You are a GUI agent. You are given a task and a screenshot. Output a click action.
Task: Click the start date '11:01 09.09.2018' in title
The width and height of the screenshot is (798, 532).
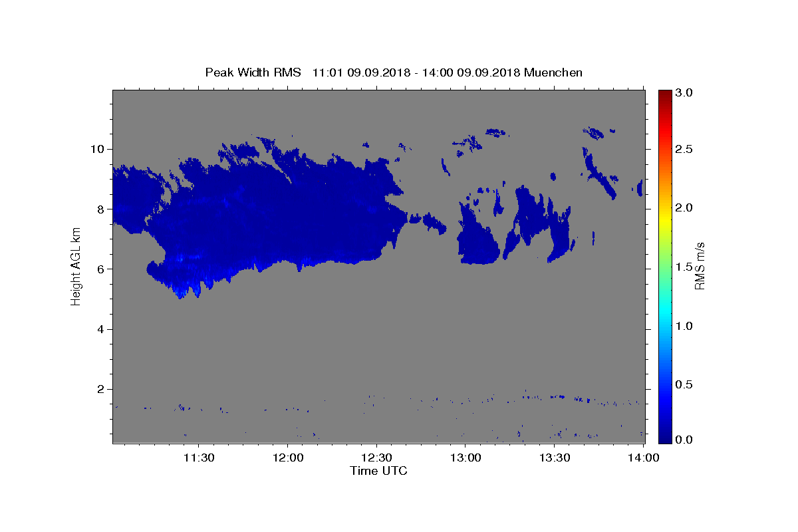click(x=361, y=72)
